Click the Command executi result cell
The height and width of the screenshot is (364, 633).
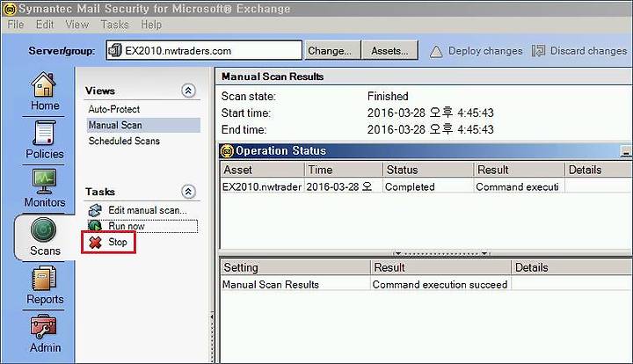click(x=519, y=187)
